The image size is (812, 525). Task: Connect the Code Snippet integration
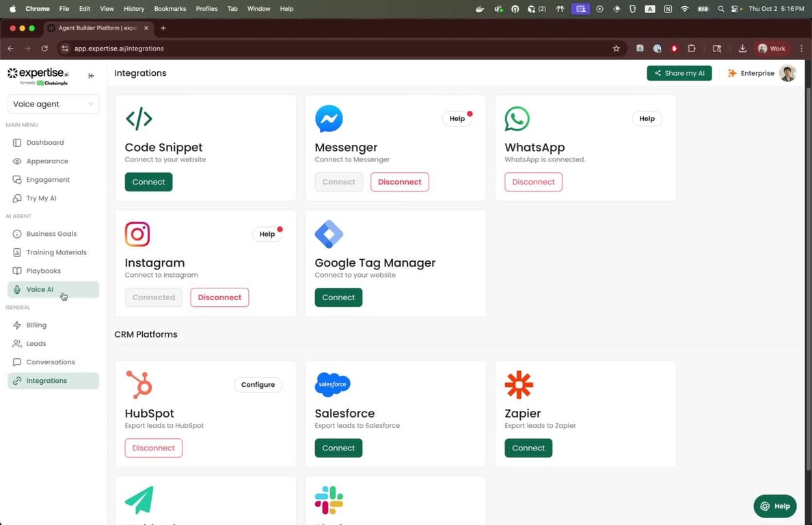148,182
